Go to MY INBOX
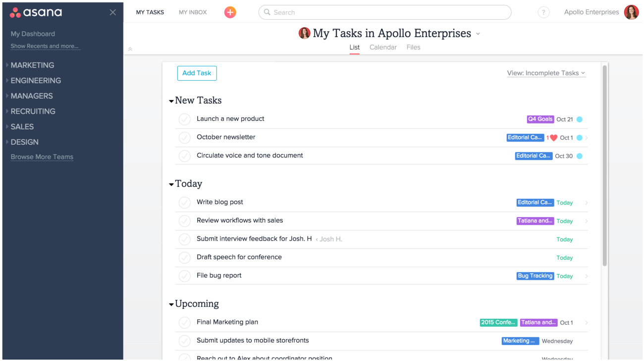Viewport: 644px width, 361px height. point(192,12)
